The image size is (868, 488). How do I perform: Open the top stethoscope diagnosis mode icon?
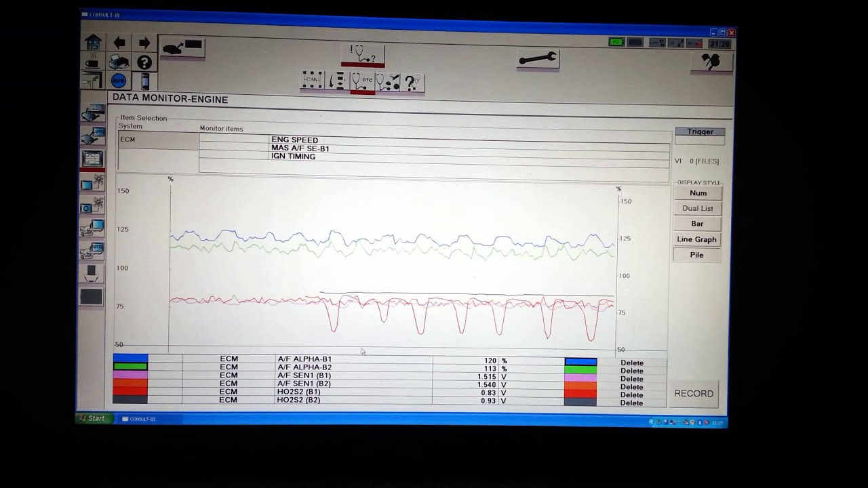tap(363, 54)
